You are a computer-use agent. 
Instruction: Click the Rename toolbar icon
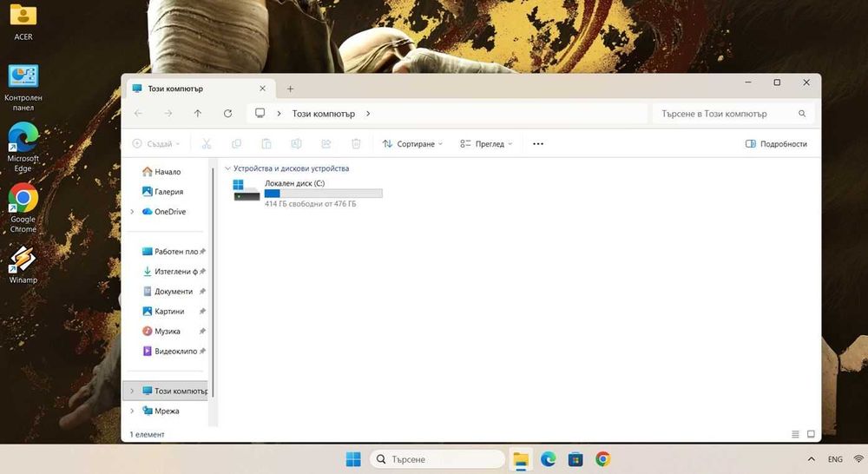[296, 144]
